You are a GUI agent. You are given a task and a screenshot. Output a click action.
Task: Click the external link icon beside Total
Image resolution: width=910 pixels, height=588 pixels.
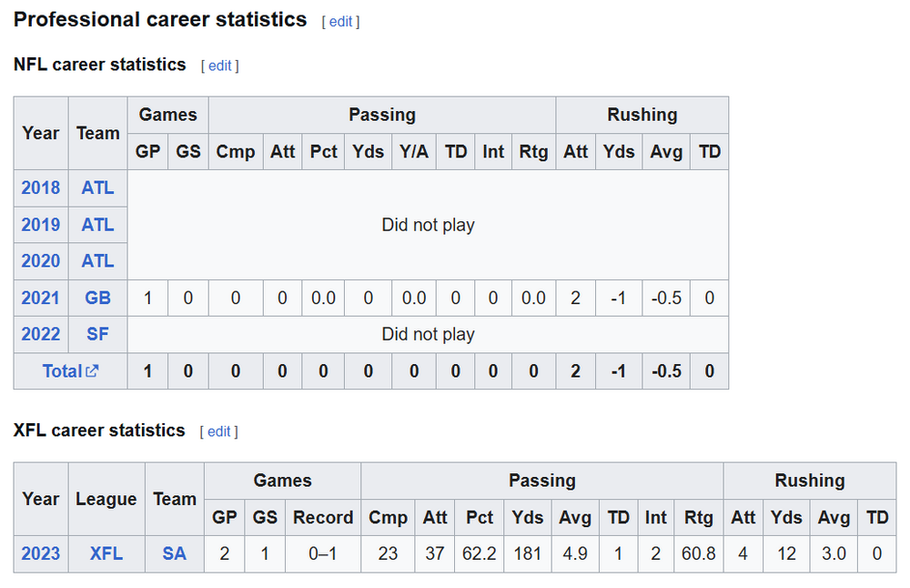pos(91,371)
